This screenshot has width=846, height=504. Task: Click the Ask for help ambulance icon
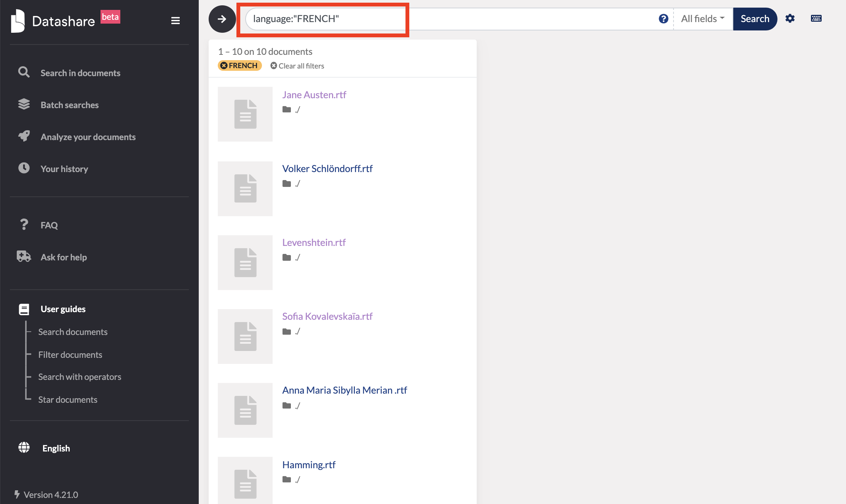point(24,257)
